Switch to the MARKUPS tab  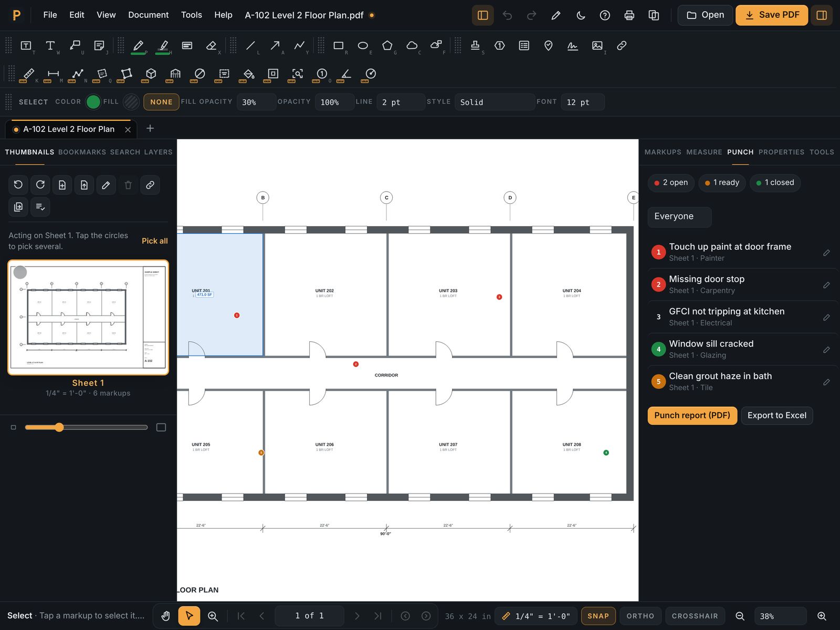pyautogui.click(x=663, y=152)
